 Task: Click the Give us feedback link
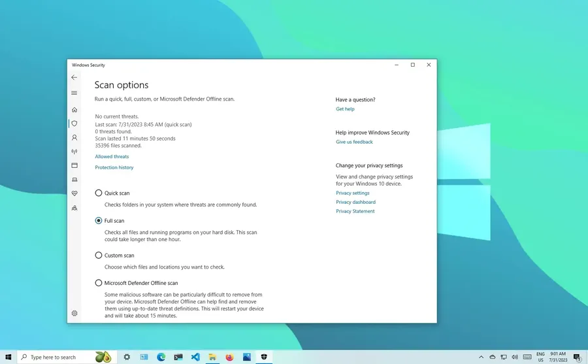pyautogui.click(x=354, y=142)
